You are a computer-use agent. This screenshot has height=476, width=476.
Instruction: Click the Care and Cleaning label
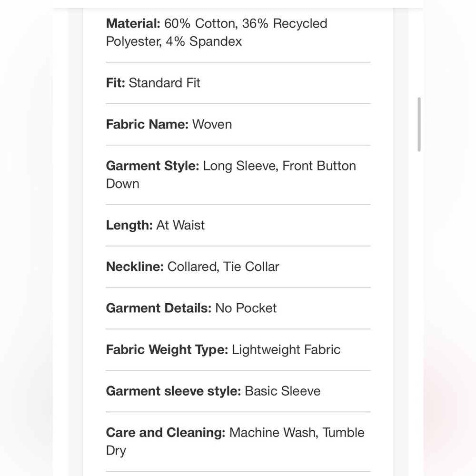166,433
